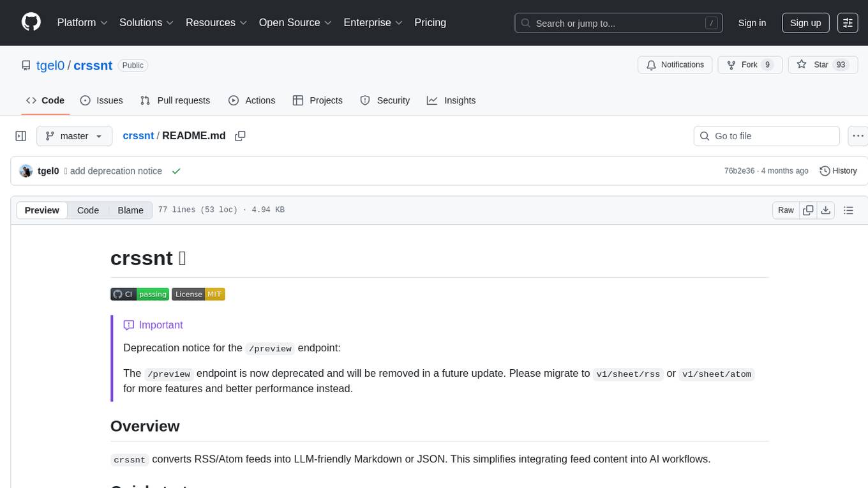Switch to the Pull requests tab

click(x=175, y=100)
